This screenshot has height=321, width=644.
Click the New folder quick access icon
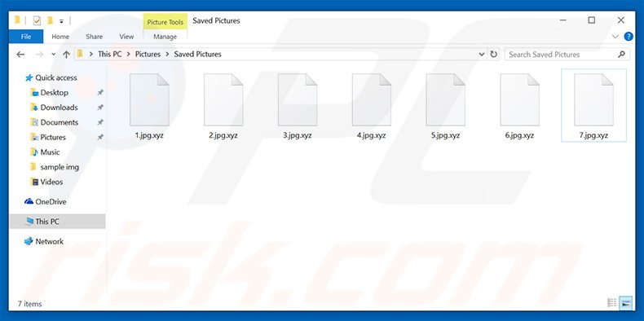[50, 20]
